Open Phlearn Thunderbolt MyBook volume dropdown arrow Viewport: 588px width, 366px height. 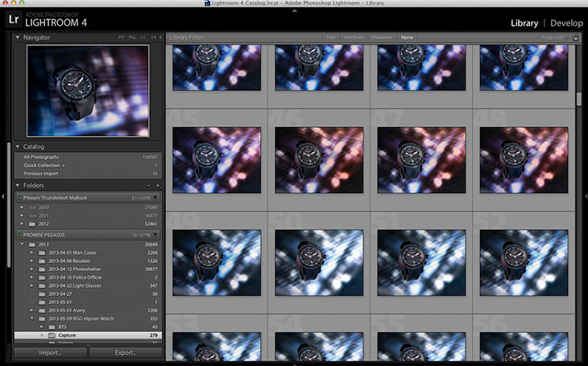(155, 198)
